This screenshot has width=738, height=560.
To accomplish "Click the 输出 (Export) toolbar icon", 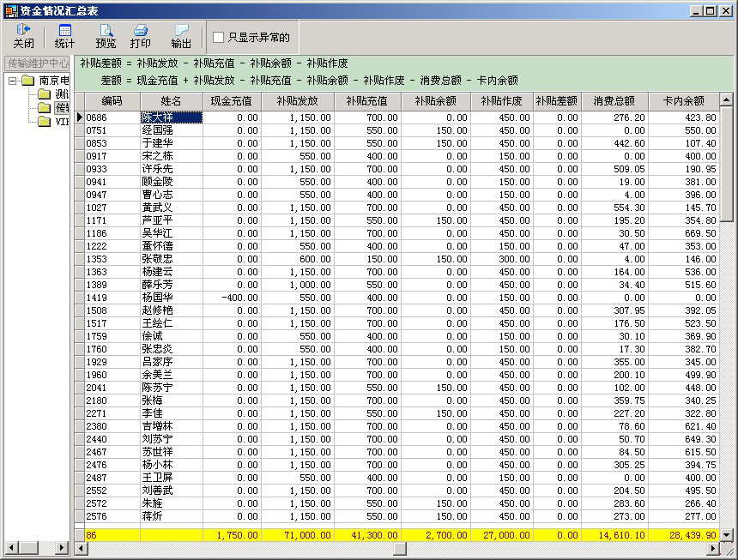I will pos(181,36).
